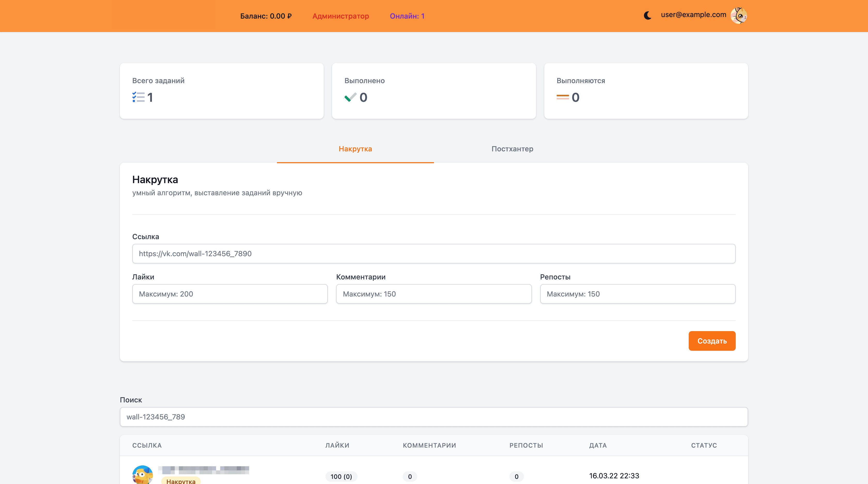
Task: Click the user avatar in header
Action: click(x=739, y=15)
